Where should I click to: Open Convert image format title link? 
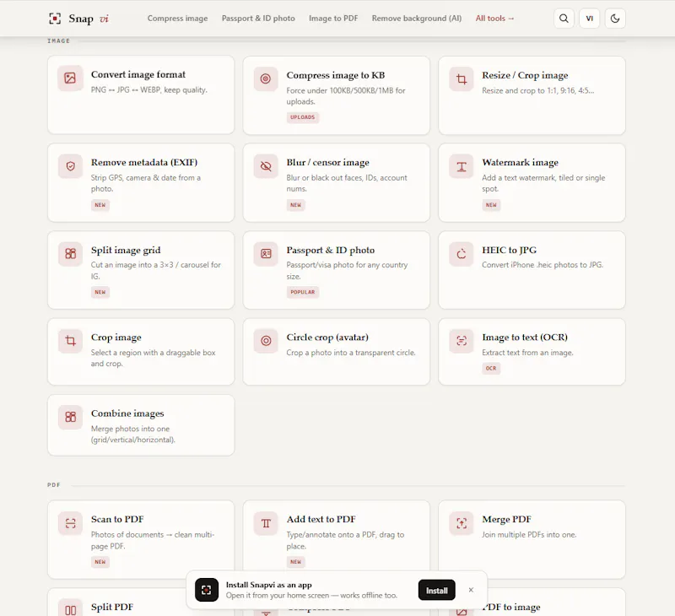[x=138, y=74]
